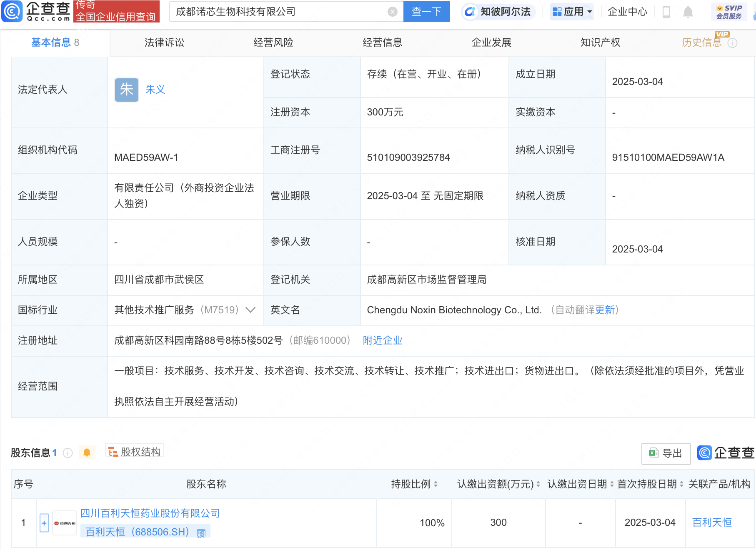This screenshot has width=756, height=550.
Task: Open 企业中心 link
Action: [x=628, y=12]
